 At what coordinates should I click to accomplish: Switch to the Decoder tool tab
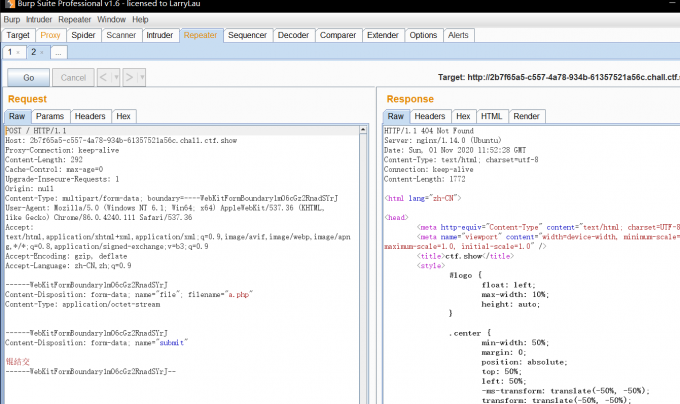pos(293,35)
